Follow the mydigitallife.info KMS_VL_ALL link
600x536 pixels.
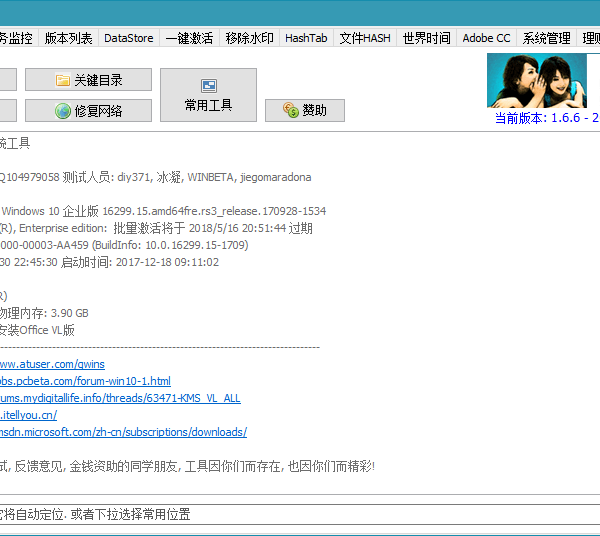pyautogui.click(x=120, y=398)
